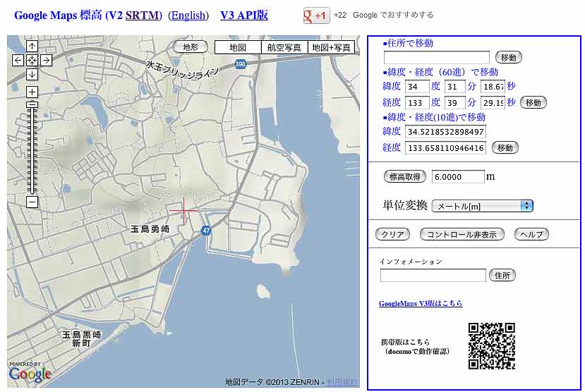The height and width of the screenshot is (392, 585).
Task: Switch map to 地形 terrain view
Action: point(191,47)
